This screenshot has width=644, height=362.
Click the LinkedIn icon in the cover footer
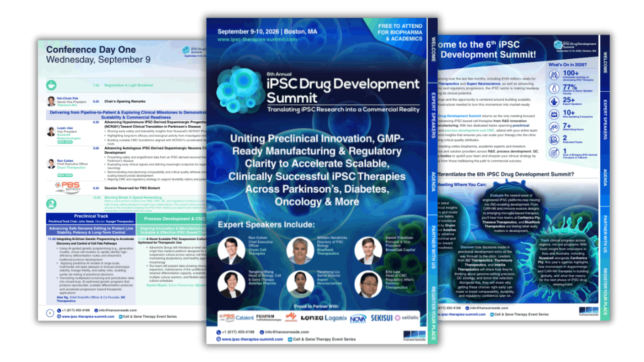(x=290, y=339)
